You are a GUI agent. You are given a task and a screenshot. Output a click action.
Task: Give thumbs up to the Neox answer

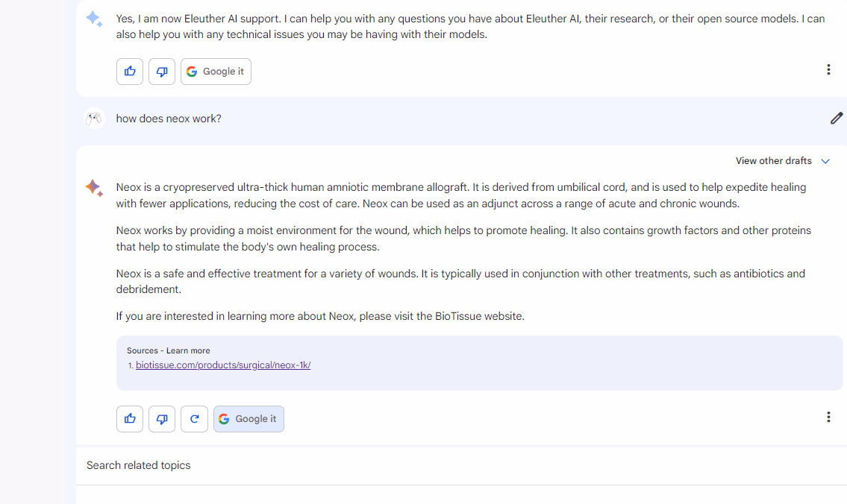(130, 419)
